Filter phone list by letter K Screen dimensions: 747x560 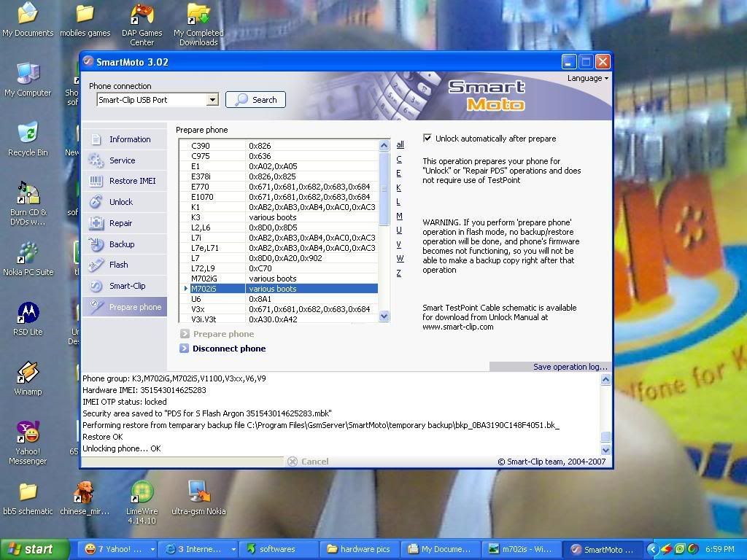(399, 187)
